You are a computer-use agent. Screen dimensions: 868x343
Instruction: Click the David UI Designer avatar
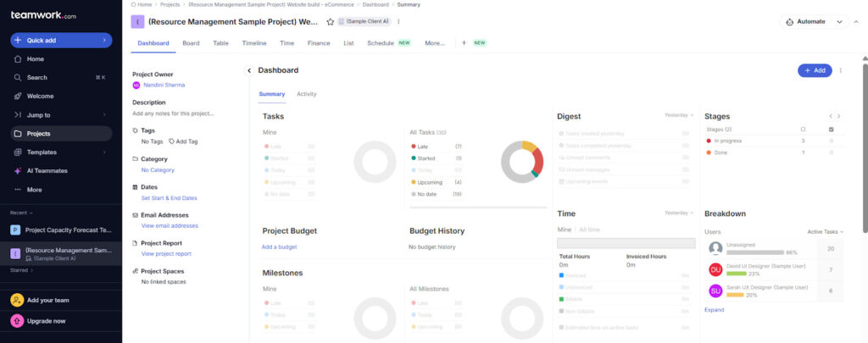point(715,269)
